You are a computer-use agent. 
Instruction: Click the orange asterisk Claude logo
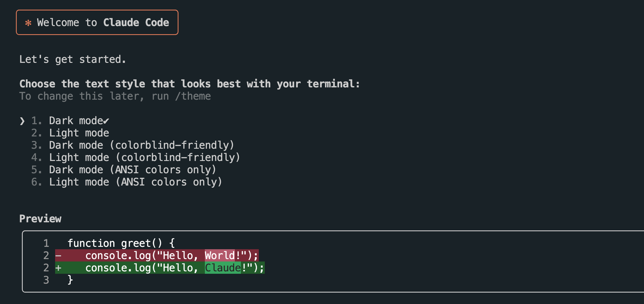[28, 23]
